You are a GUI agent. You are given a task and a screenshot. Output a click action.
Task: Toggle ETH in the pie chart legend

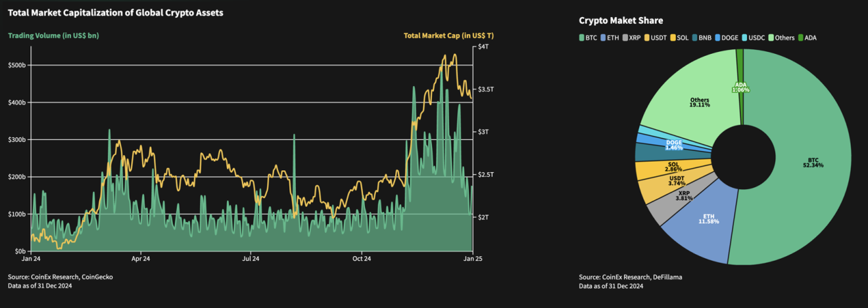coord(613,38)
